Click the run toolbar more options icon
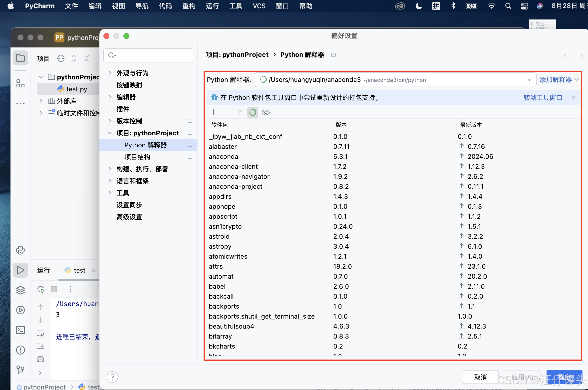Screen dimensions: 588x390 pos(70,289)
